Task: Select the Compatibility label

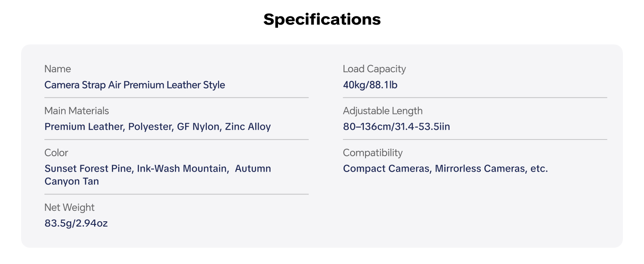Action: (x=373, y=153)
